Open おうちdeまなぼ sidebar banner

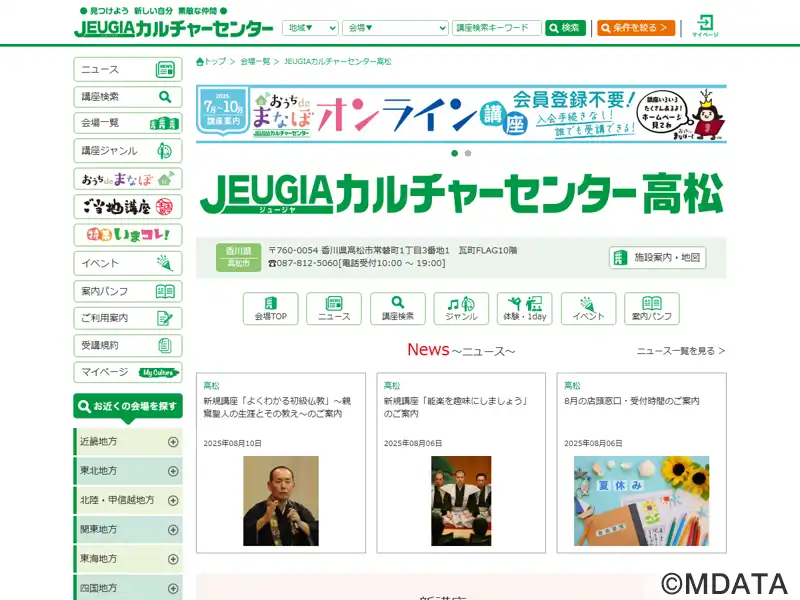click(128, 179)
